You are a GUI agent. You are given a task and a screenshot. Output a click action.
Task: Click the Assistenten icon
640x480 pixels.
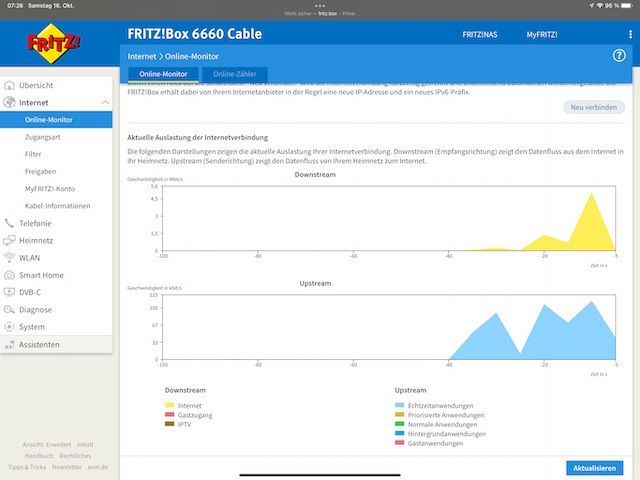(9, 344)
